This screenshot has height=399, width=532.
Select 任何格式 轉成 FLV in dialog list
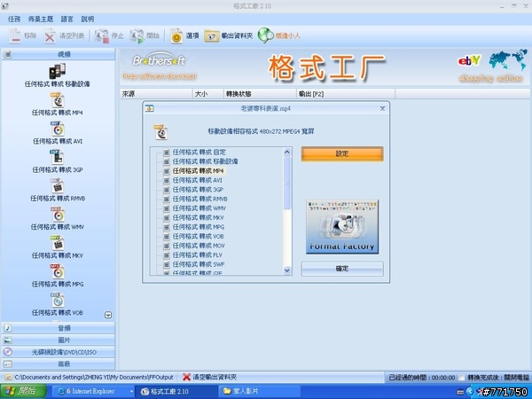198,254
